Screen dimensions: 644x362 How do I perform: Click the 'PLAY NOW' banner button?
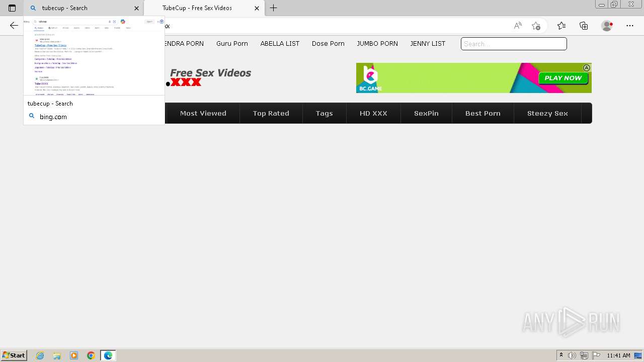tap(563, 78)
